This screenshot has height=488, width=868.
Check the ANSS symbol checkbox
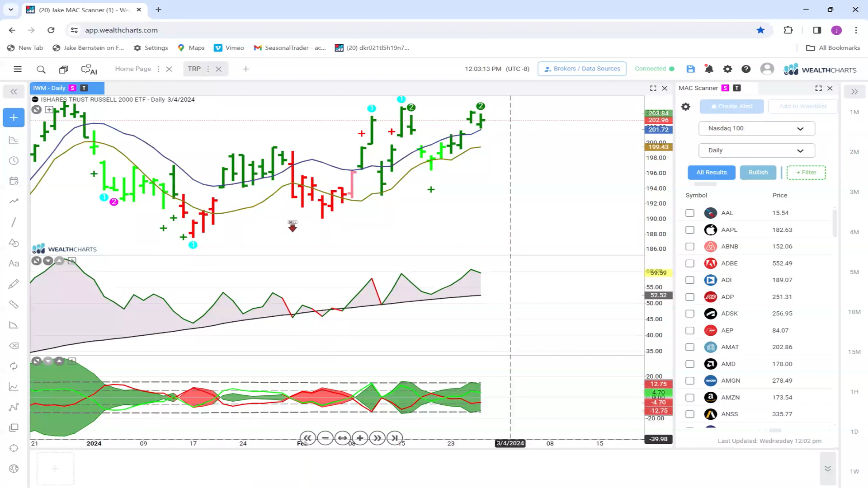[x=690, y=414]
